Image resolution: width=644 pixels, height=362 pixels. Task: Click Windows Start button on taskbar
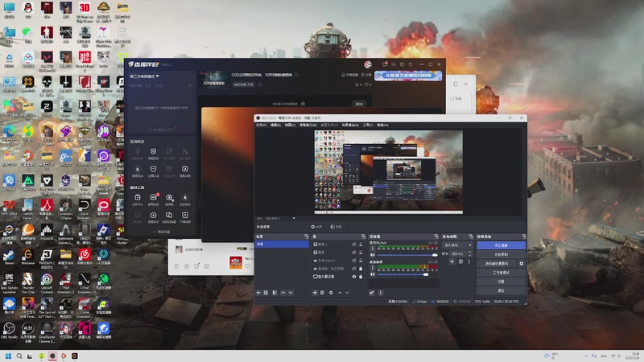pyautogui.click(x=8, y=356)
